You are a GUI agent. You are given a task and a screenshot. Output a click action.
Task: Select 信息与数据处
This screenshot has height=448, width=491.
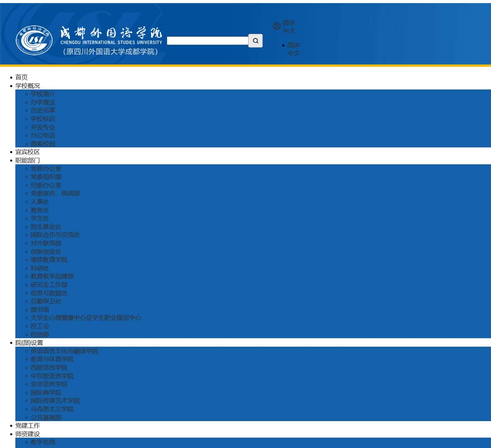(49, 293)
